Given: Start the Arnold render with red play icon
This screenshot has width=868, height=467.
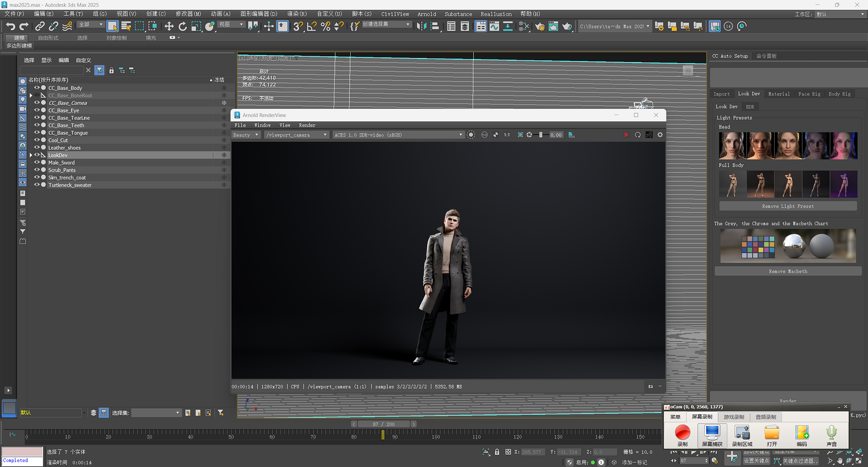Looking at the screenshot, I should coord(626,135).
